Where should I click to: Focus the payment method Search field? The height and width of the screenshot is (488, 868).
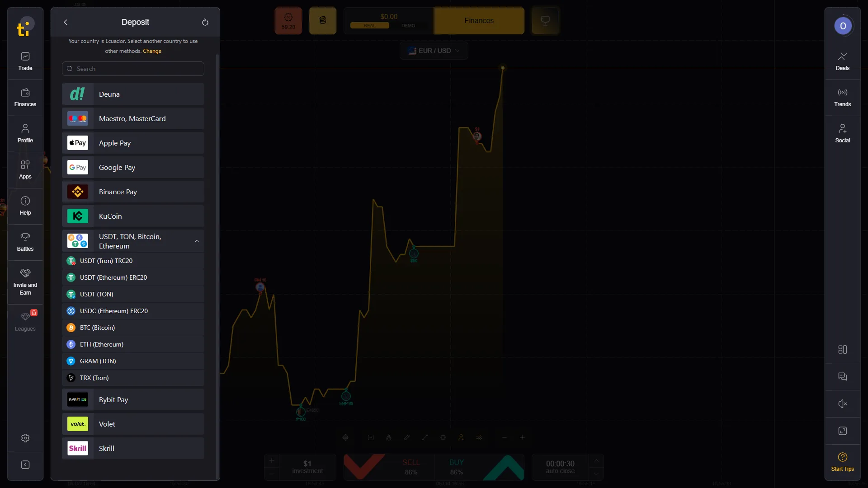pos(133,69)
